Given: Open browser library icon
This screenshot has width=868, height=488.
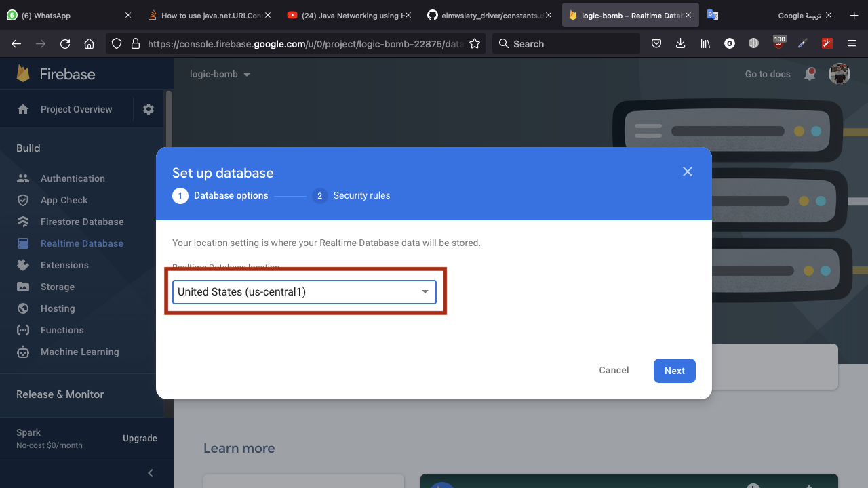Looking at the screenshot, I should (705, 43).
